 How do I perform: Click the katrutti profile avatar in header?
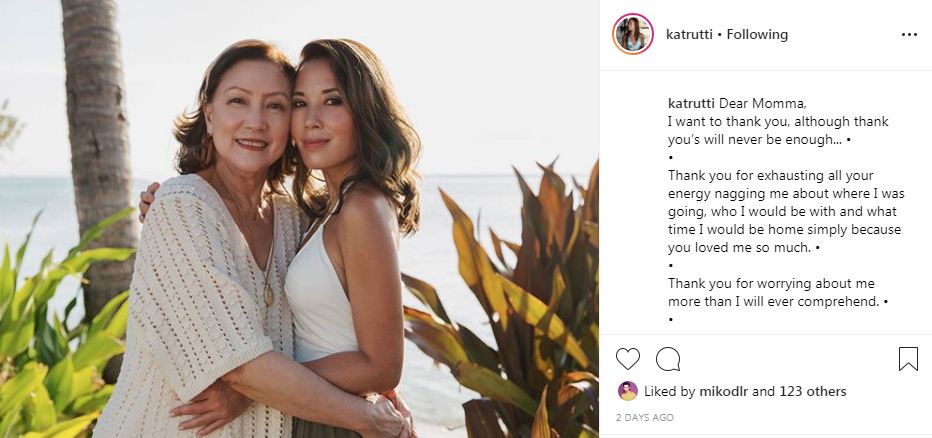tap(633, 34)
